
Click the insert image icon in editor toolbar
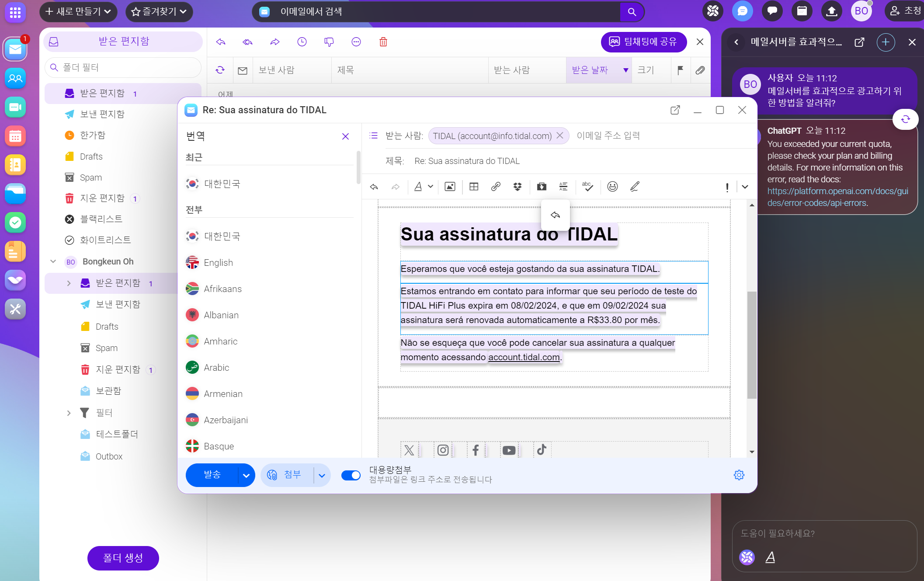(450, 187)
